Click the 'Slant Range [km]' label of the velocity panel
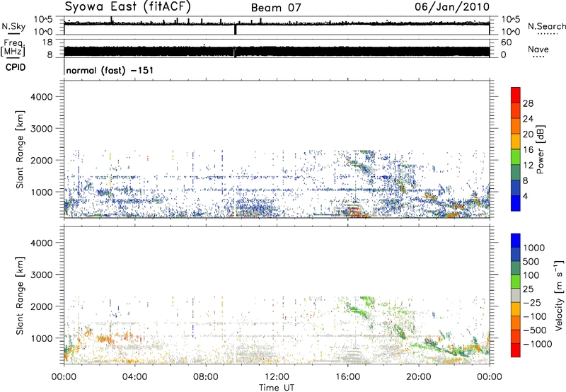 tap(19, 295)
